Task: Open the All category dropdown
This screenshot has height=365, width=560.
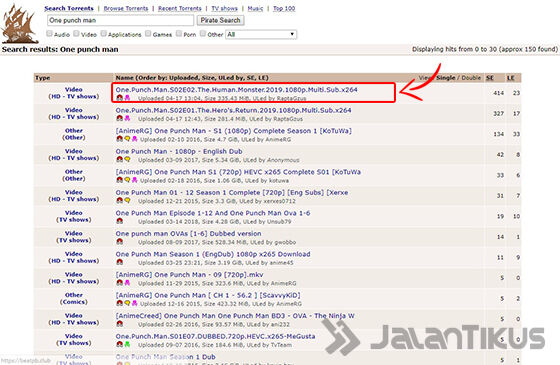Action: pos(261,34)
